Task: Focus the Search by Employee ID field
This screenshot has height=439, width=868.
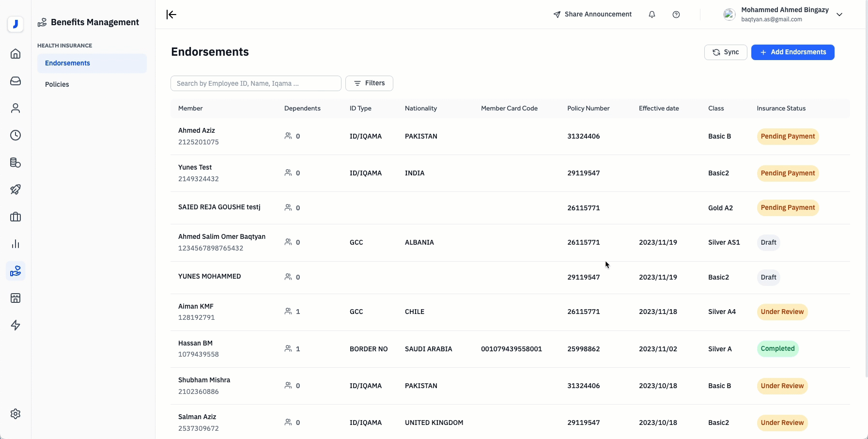Action: point(256,83)
